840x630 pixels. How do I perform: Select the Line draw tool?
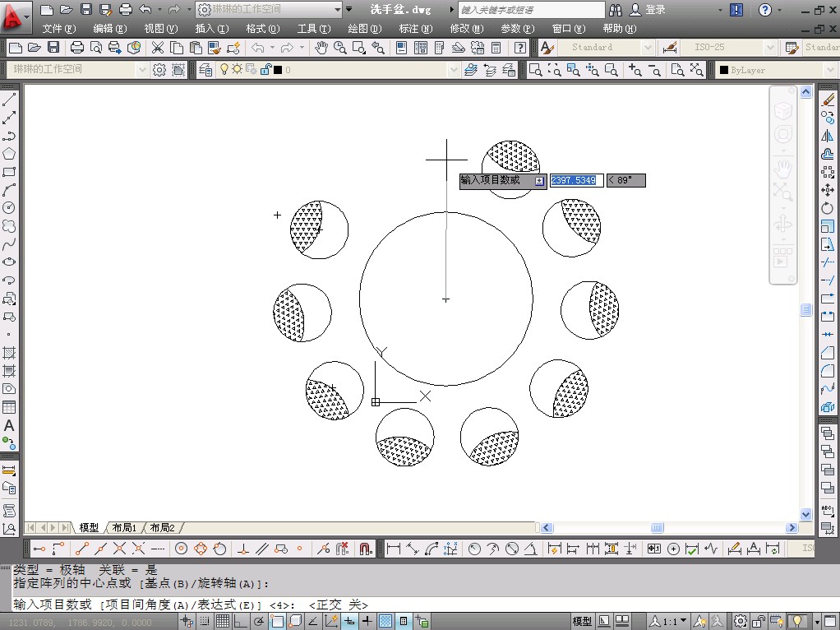(9, 100)
